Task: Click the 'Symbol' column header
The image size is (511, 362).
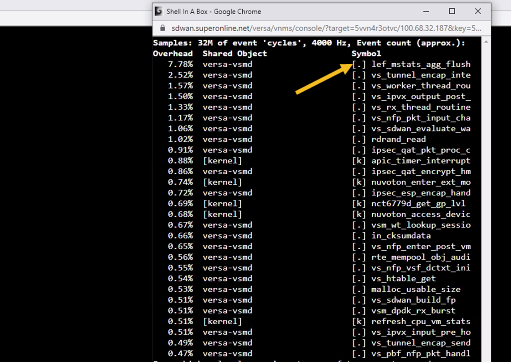Action: 366,54
